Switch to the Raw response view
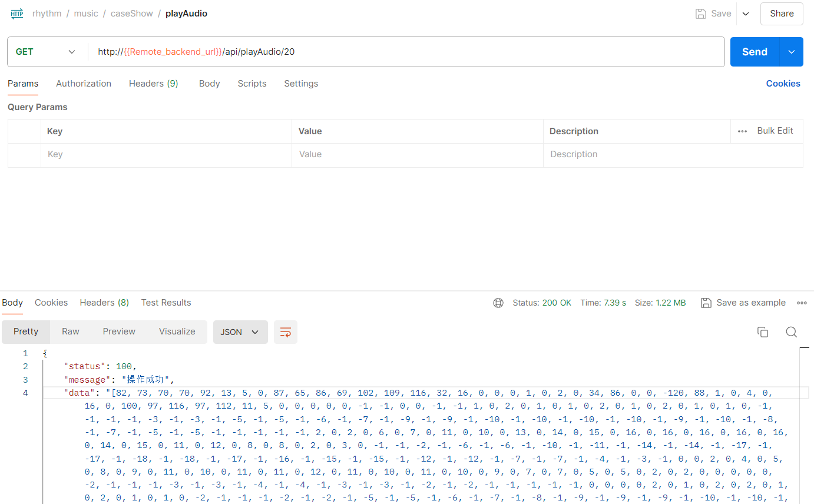Screen dimensions: 814x504 (71, 331)
